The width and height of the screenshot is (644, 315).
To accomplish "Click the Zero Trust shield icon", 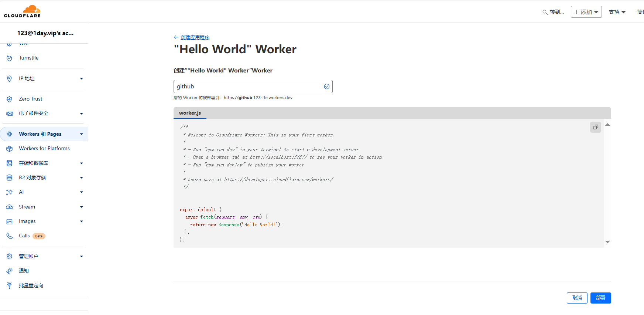I will point(10,99).
